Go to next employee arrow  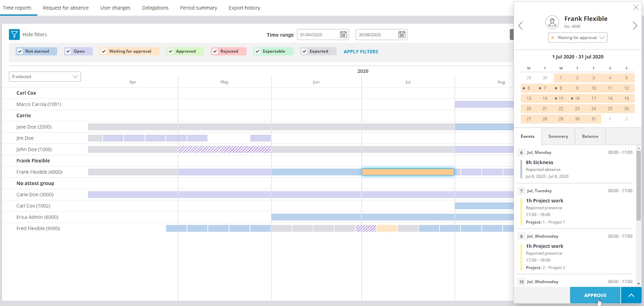pos(635,26)
